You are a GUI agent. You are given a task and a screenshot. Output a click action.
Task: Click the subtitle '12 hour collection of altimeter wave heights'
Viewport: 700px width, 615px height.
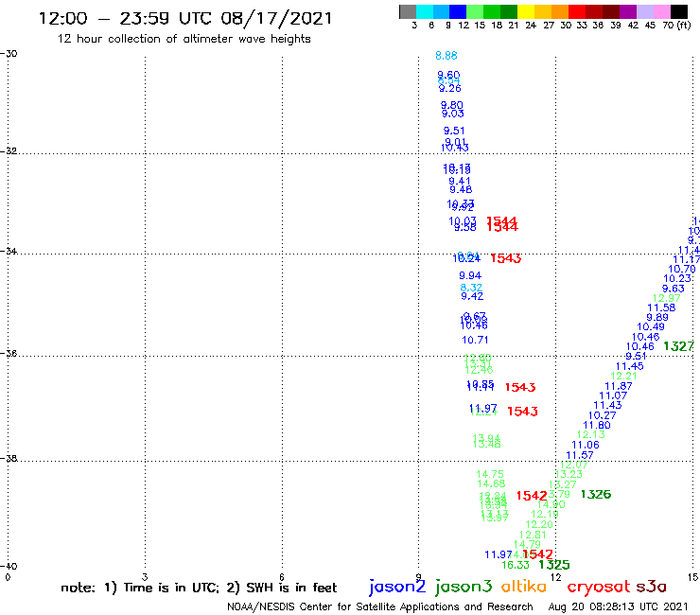point(184,39)
